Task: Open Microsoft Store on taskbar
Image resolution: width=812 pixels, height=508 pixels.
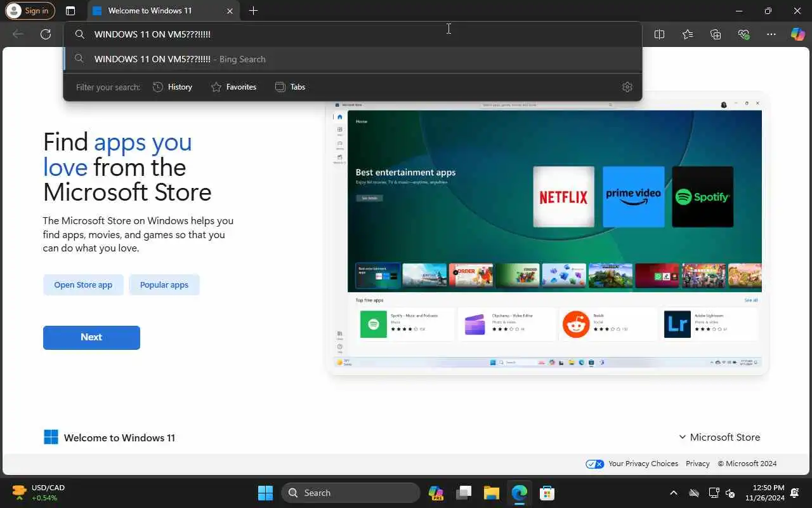Action: (x=547, y=493)
